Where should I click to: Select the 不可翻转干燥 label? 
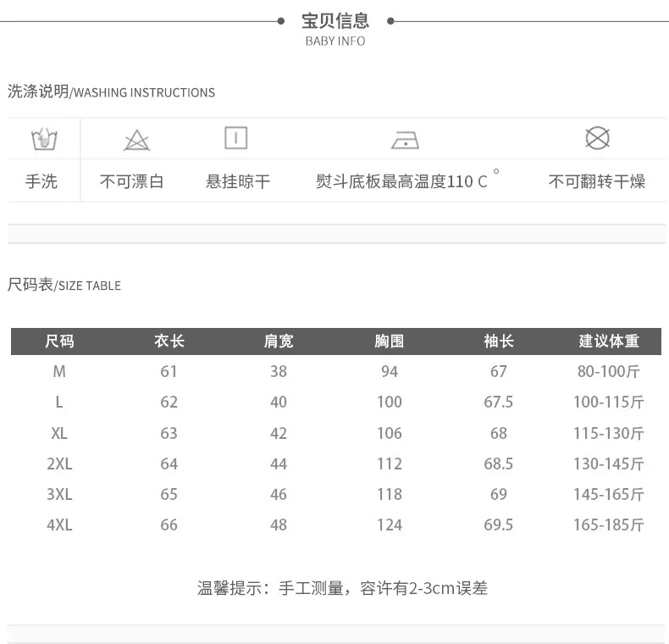click(597, 181)
